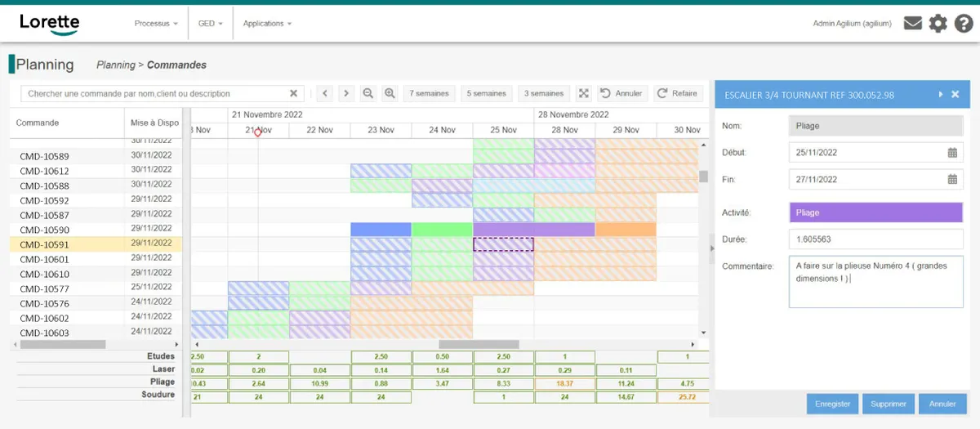Select order row CMD-10602
The height and width of the screenshot is (429, 980).
click(96, 318)
